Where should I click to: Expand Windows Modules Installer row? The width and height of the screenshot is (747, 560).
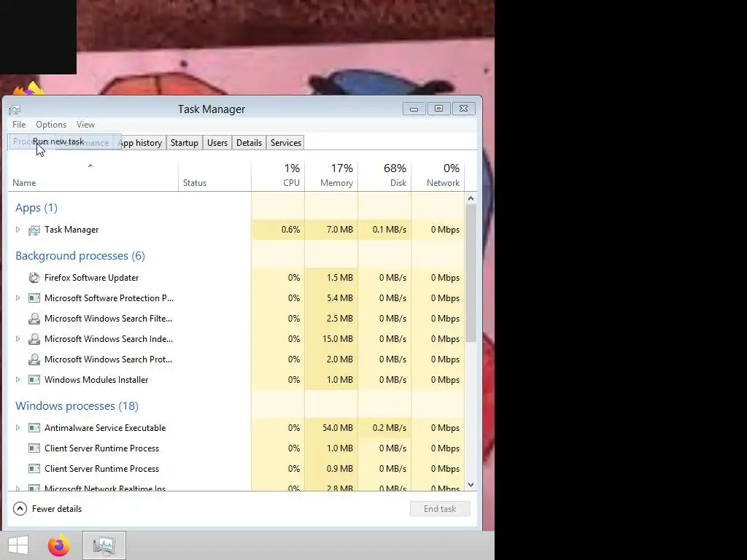[x=18, y=380]
